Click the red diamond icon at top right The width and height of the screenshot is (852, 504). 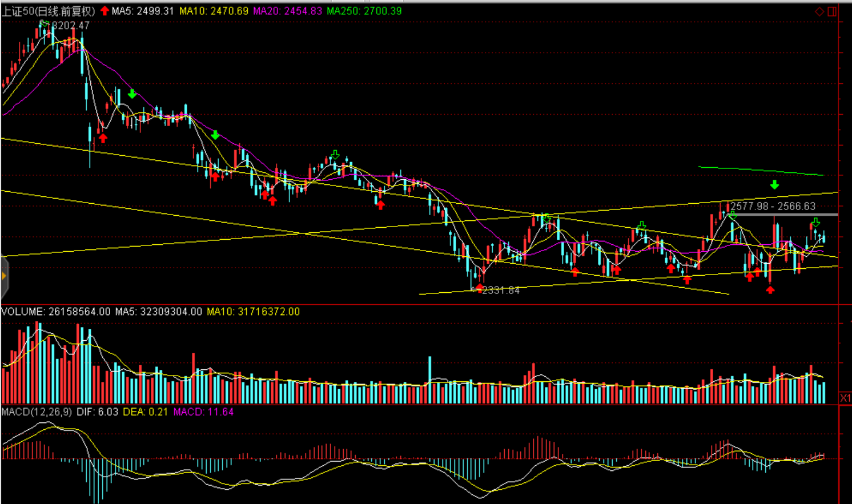(x=819, y=11)
